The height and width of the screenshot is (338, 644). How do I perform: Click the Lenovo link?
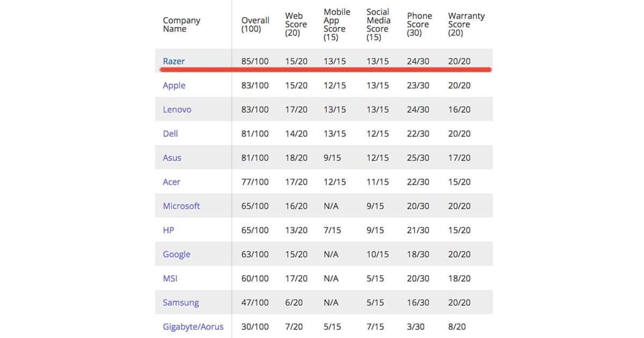point(177,109)
